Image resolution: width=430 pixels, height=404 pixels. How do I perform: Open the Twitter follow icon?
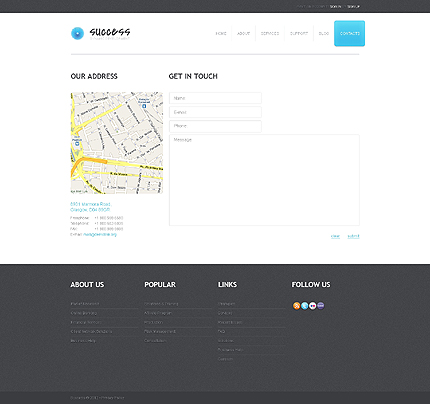304,306
